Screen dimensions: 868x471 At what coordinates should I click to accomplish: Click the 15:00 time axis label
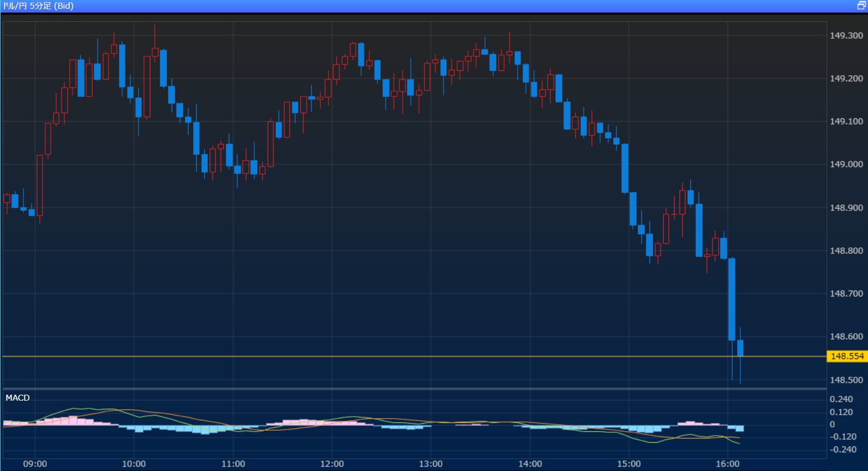click(x=629, y=464)
